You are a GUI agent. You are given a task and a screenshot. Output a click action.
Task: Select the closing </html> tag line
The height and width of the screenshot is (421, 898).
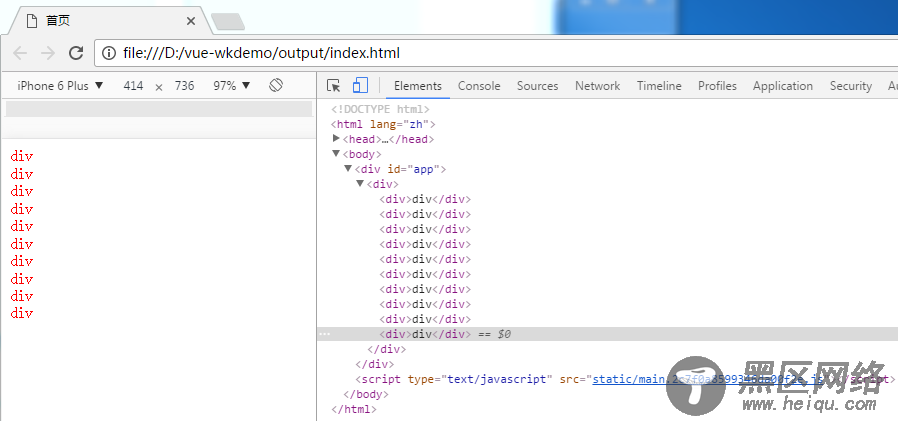pyautogui.click(x=354, y=409)
